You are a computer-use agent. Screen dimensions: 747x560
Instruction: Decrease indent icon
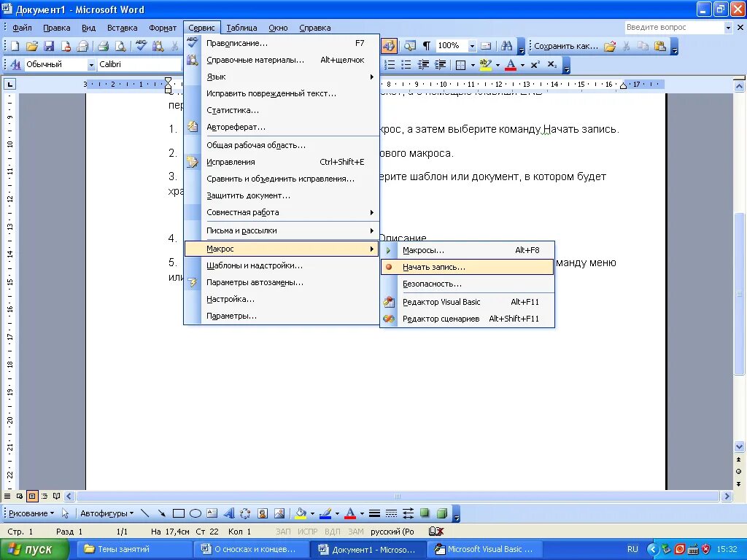pos(423,64)
